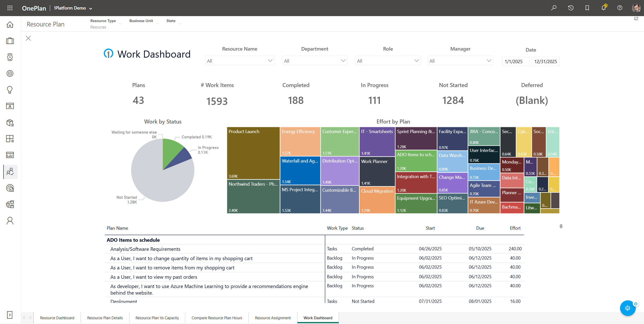Image resolution: width=644 pixels, height=324 pixels.
Task: Click the recent history clock icon top right
Action: pyautogui.click(x=571, y=8)
